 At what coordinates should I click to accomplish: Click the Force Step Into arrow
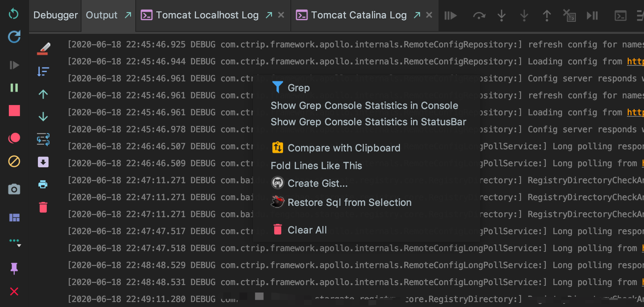pos(524,16)
